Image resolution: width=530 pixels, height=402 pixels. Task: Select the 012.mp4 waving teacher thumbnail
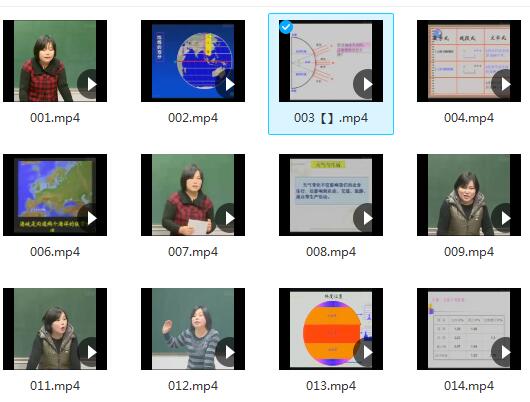point(193,329)
